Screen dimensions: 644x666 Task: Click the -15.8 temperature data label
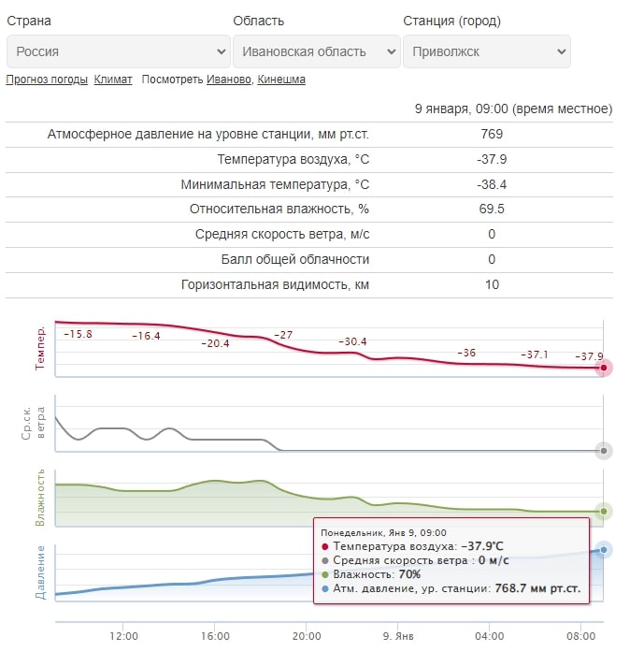point(79,334)
